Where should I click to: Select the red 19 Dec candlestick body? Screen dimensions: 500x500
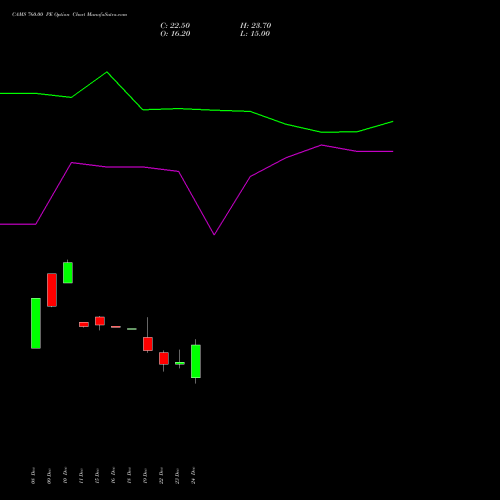(148, 344)
